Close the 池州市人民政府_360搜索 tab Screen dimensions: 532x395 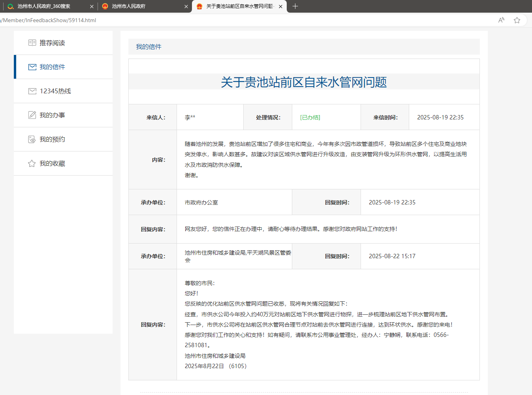[92, 6]
